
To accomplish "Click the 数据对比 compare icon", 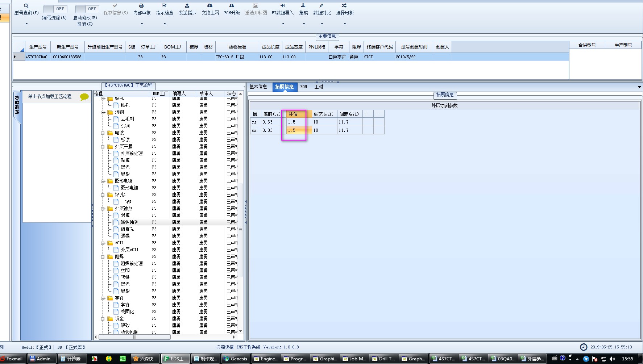I will (321, 6).
